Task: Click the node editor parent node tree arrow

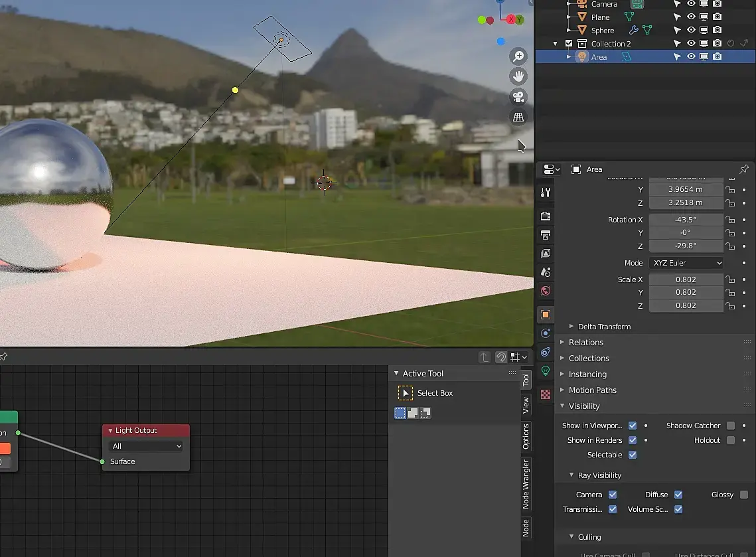Action: [x=484, y=357]
